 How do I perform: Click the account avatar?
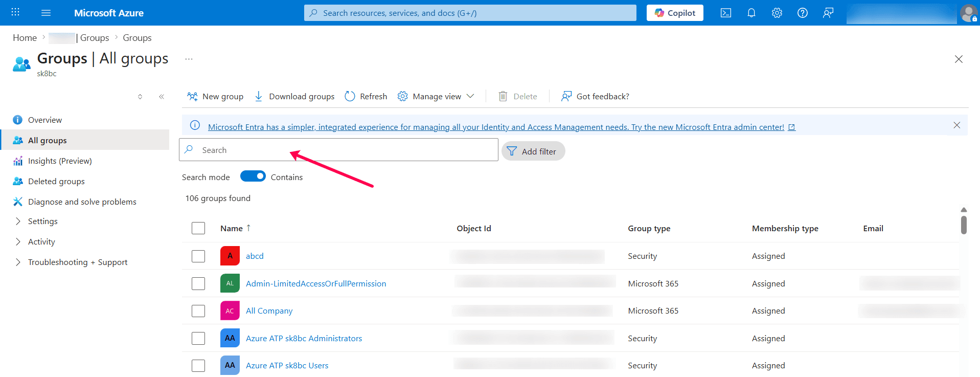click(969, 13)
